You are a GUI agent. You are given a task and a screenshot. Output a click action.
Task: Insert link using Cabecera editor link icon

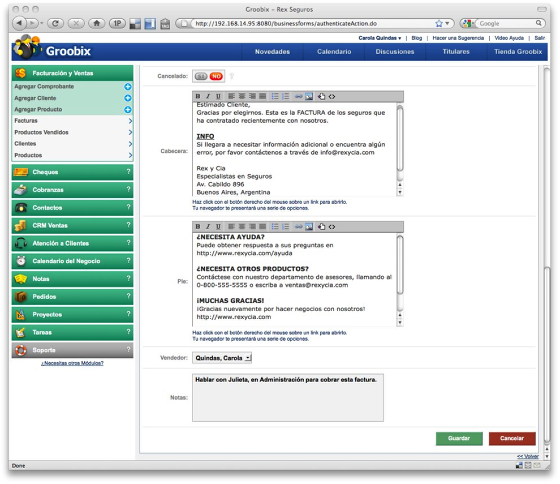pyautogui.click(x=298, y=96)
